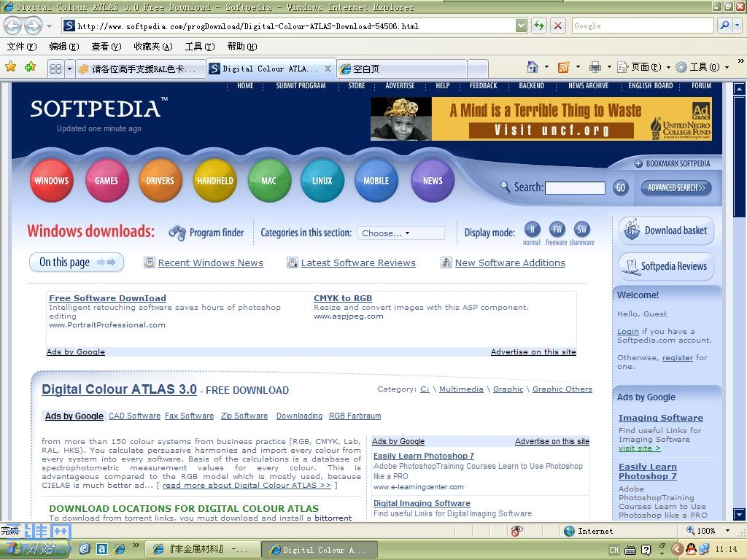Switch to the 空白页 tab

click(402, 69)
